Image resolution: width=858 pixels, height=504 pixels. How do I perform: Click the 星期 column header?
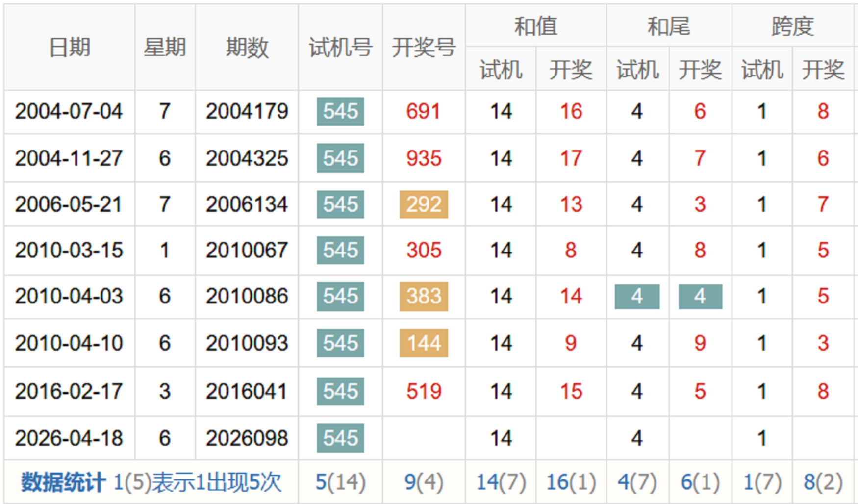point(165,48)
